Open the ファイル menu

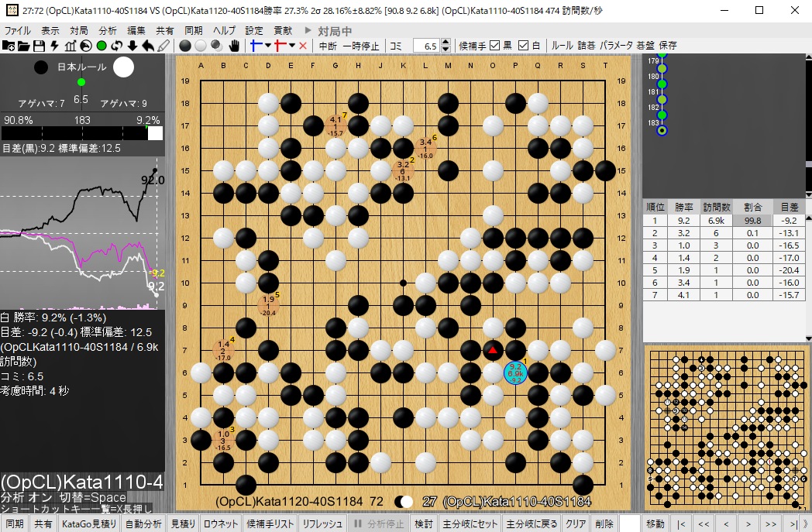tap(18, 30)
